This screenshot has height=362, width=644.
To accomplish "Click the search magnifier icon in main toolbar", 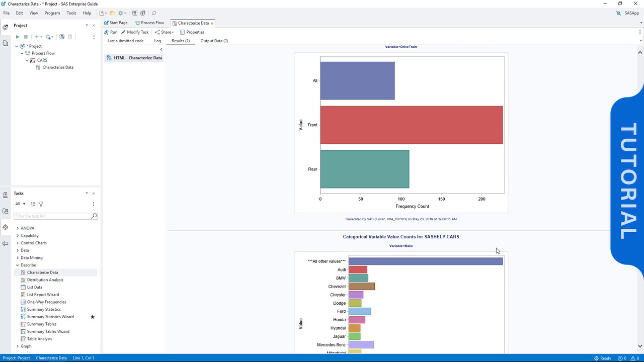I will click(154, 13).
